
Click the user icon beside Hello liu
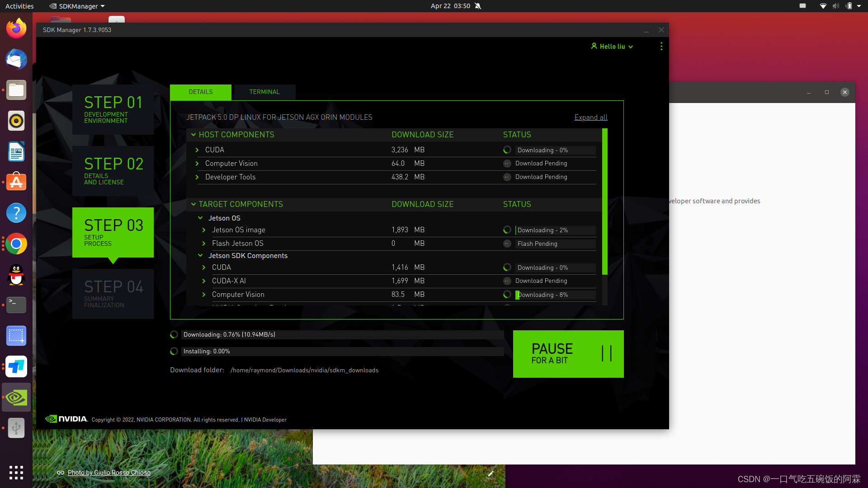594,46
